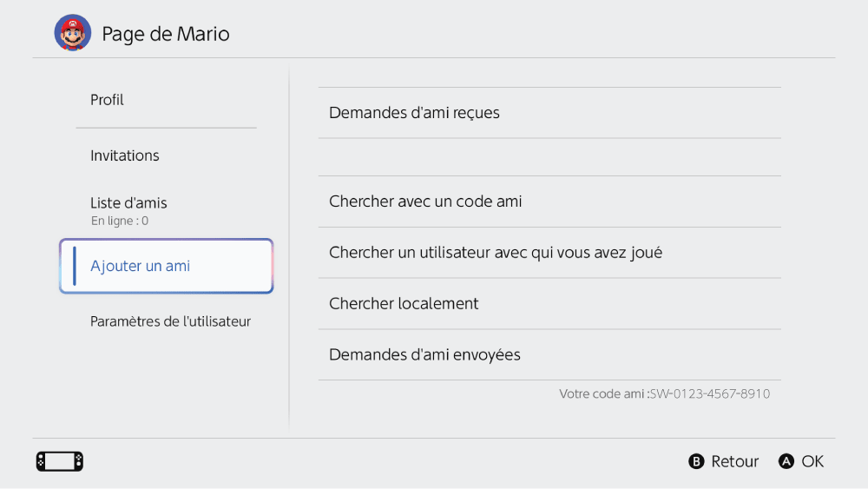Viewport: 868px width, 489px height.
Task: Choose the Chercher localement option
Action: (404, 304)
